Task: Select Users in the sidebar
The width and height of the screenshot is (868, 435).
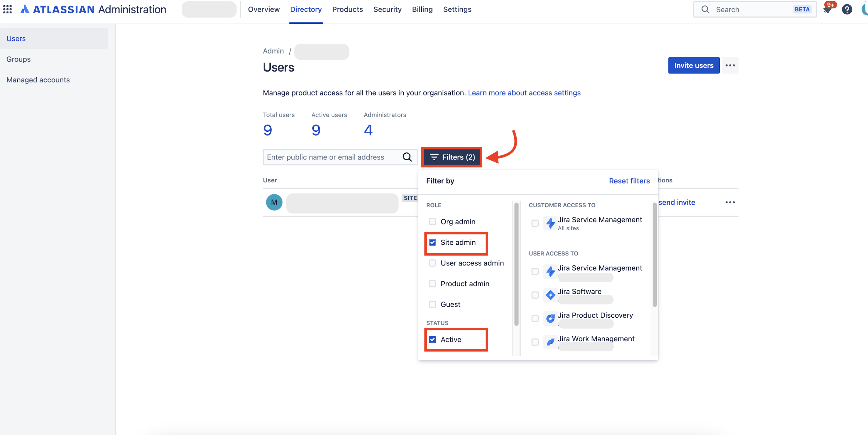Action: 54,38
